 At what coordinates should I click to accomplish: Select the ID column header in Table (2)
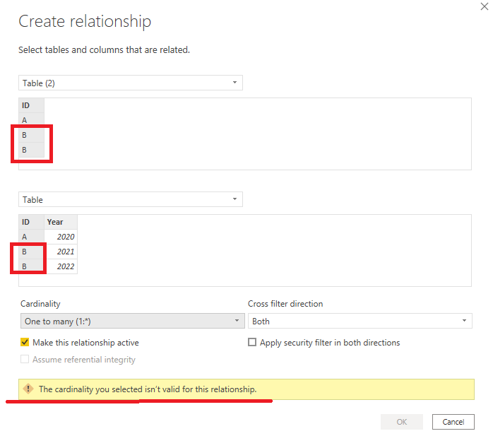32,105
